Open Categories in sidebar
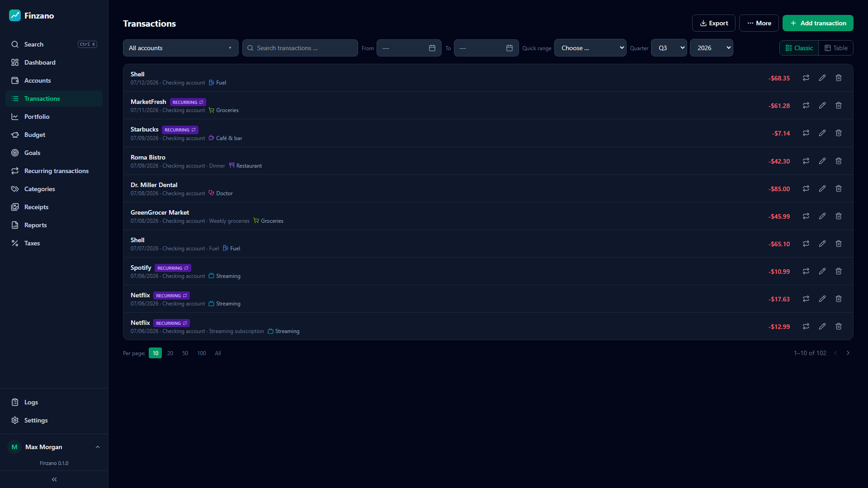The image size is (868, 488). coord(54,189)
